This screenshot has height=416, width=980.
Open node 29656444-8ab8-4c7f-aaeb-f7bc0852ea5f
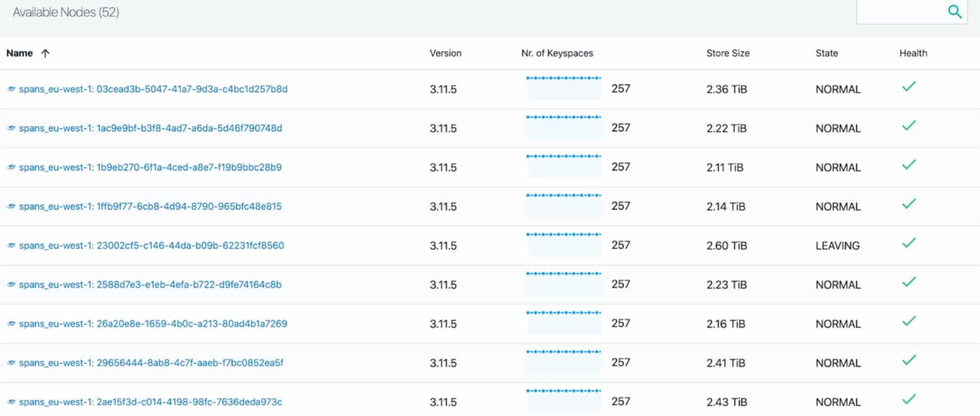(151, 363)
